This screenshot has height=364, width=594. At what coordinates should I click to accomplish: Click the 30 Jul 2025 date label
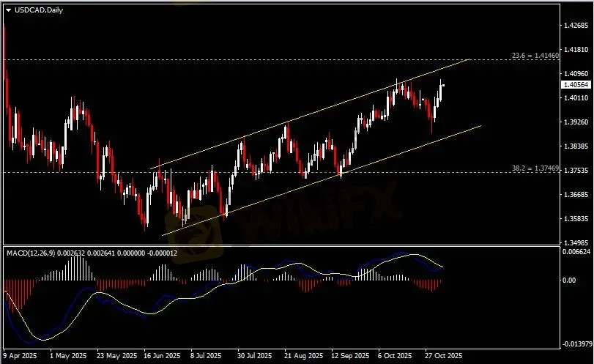point(254,355)
